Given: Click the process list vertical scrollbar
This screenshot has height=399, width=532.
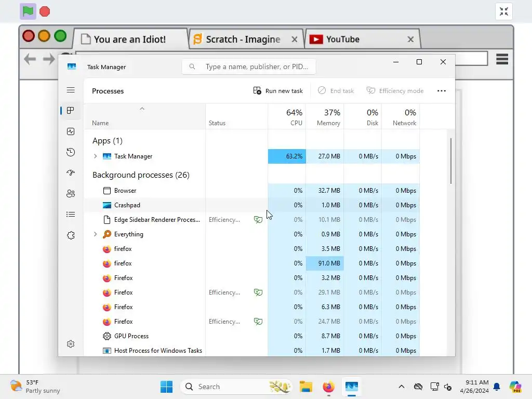Looking at the screenshot, I should pos(451,161).
